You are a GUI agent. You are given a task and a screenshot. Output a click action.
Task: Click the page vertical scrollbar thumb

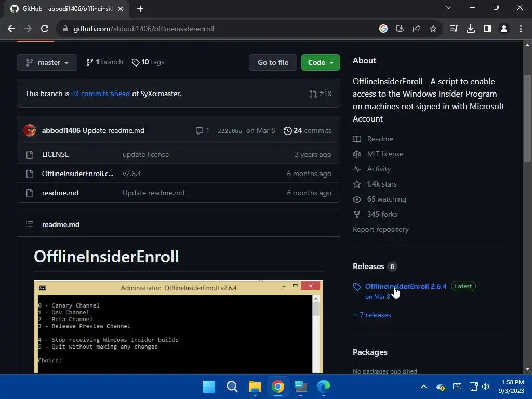point(527,119)
